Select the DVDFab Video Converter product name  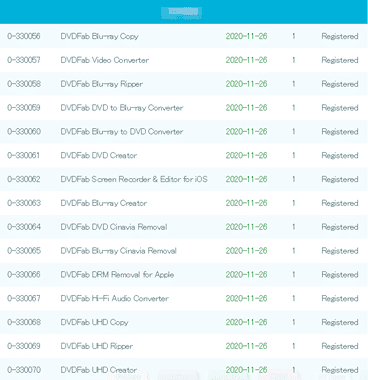point(105,60)
